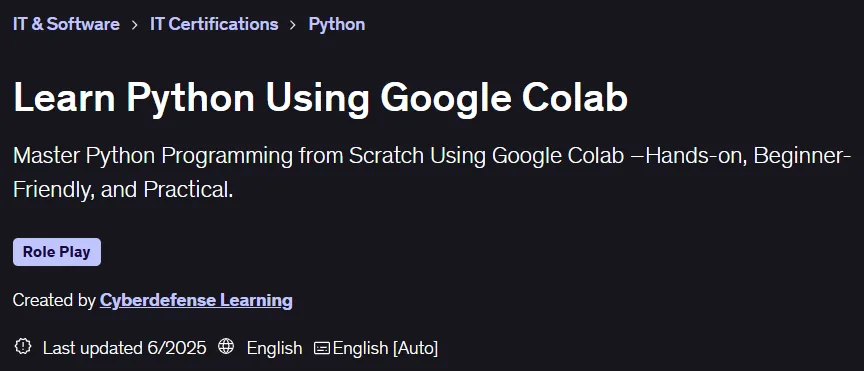
Task: Open Cyberdefense Learning instructor profile
Action: pyautogui.click(x=196, y=300)
